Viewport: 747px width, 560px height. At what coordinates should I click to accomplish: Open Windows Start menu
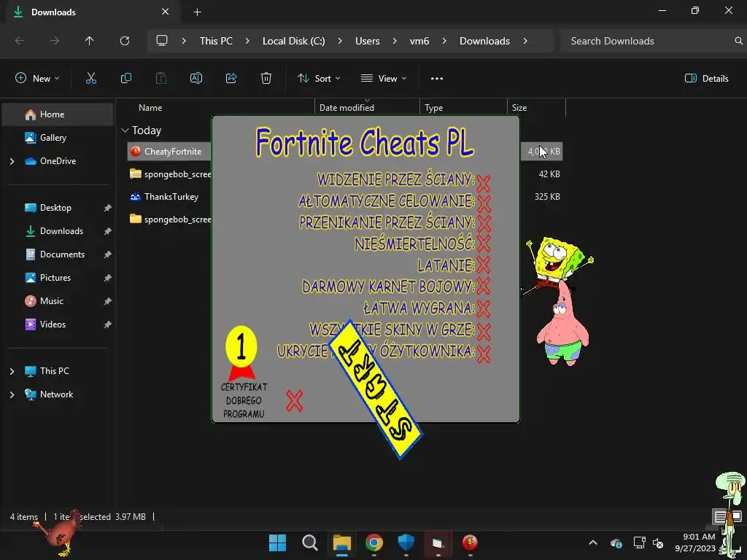277,542
